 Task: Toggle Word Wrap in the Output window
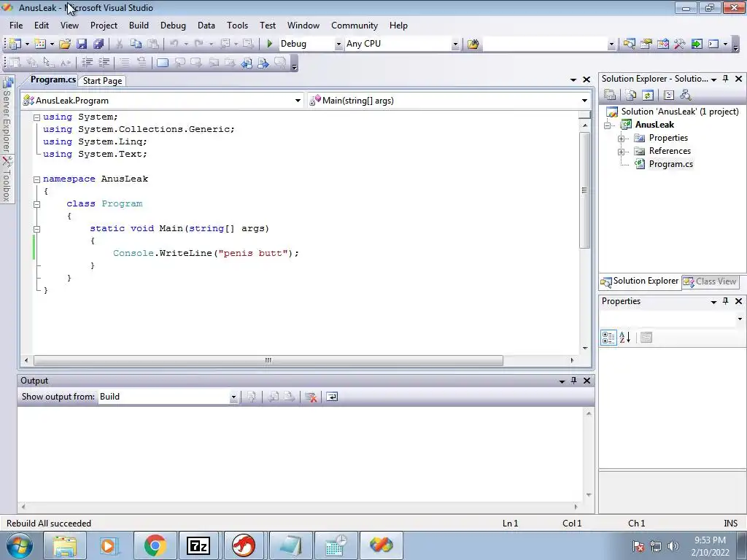(332, 397)
